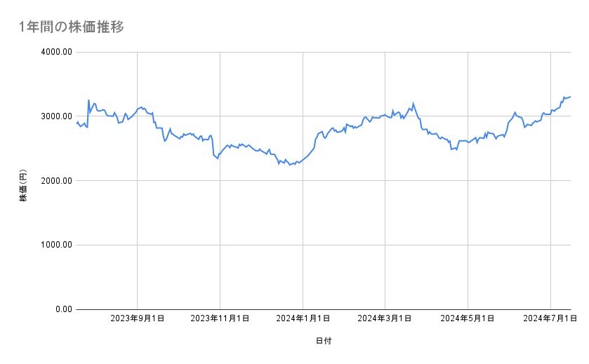
Task: Click the first data point at the line's left end
Action: tap(77, 123)
